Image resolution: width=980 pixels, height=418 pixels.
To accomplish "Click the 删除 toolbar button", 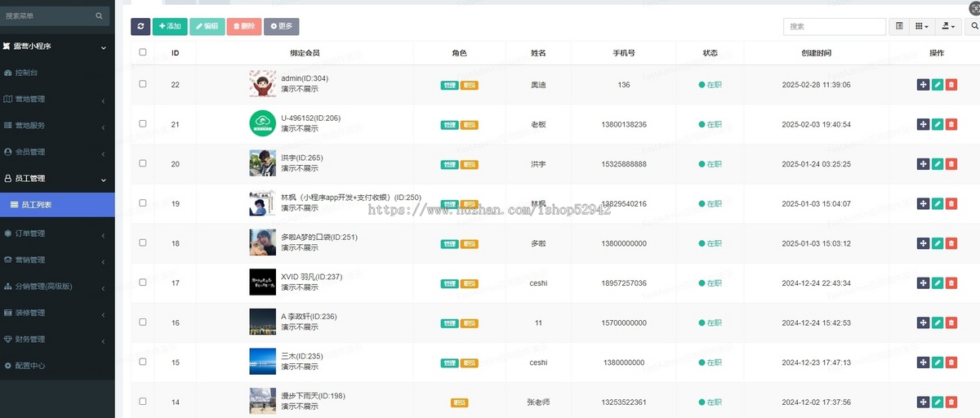I will pyautogui.click(x=244, y=26).
